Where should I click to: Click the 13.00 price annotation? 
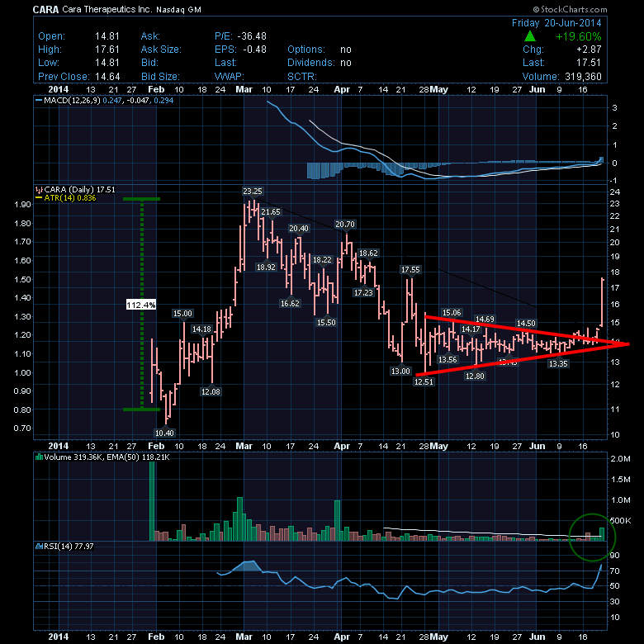point(400,371)
